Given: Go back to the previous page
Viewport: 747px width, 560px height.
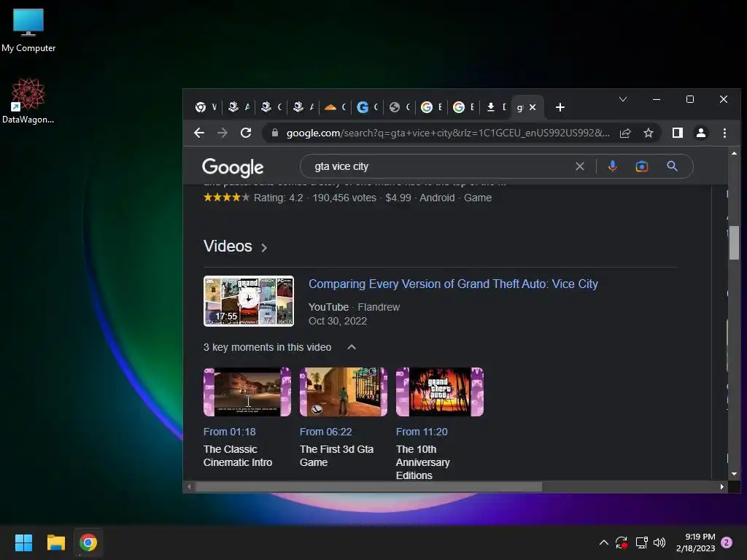Looking at the screenshot, I should pyautogui.click(x=199, y=133).
